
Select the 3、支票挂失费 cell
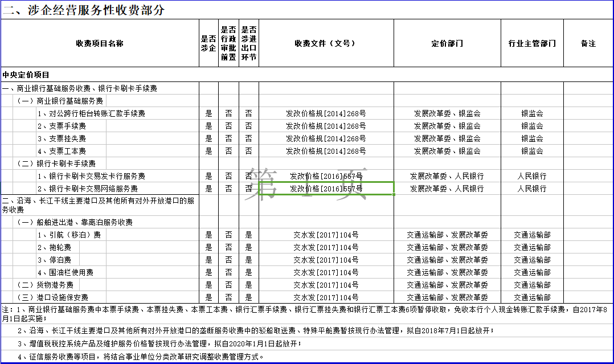tap(71, 138)
